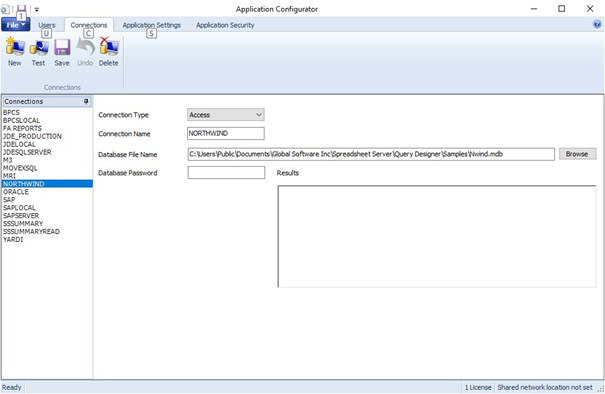Image resolution: width=605 pixels, height=394 pixels.
Task: Select the SSSUMMARY connection
Action: click(x=47, y=223)
